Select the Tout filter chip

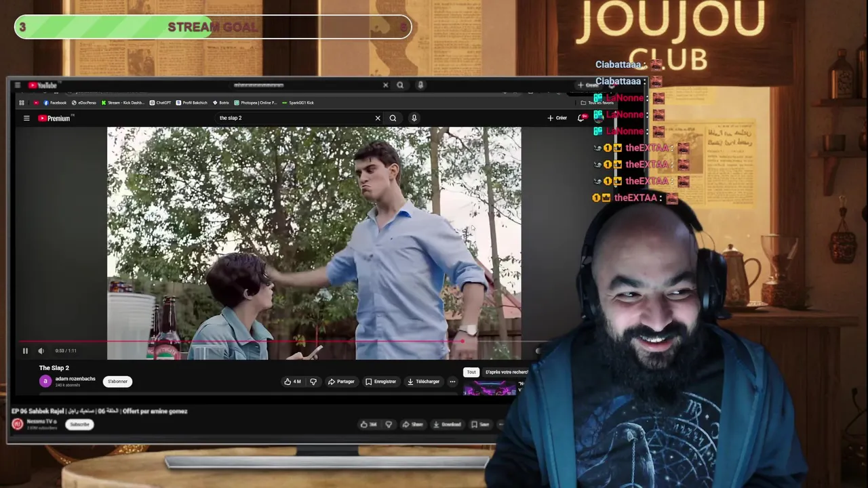pos(471,372)
